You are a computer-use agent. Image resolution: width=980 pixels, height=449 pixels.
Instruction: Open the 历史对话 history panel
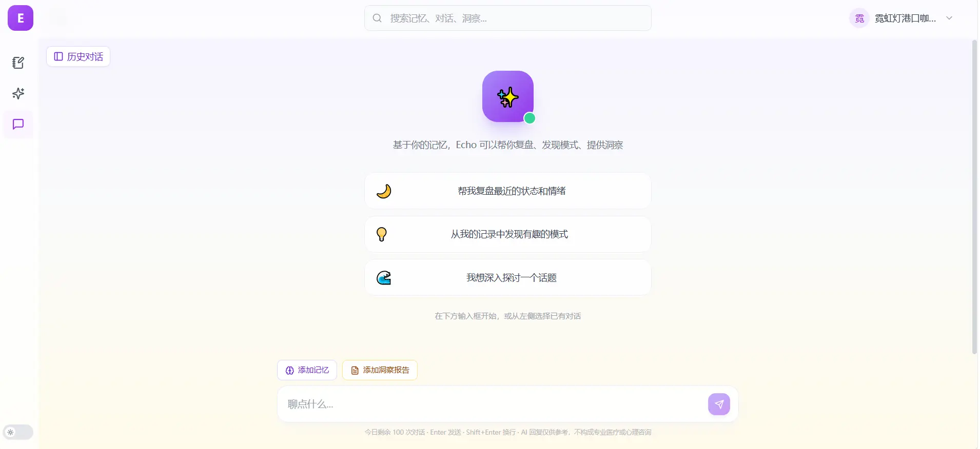point(79,56)
